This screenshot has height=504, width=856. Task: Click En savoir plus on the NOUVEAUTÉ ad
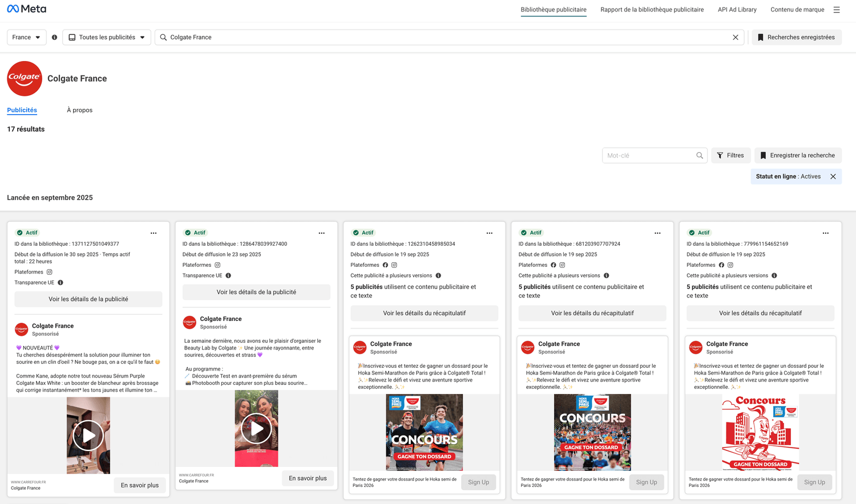point(140,485)
